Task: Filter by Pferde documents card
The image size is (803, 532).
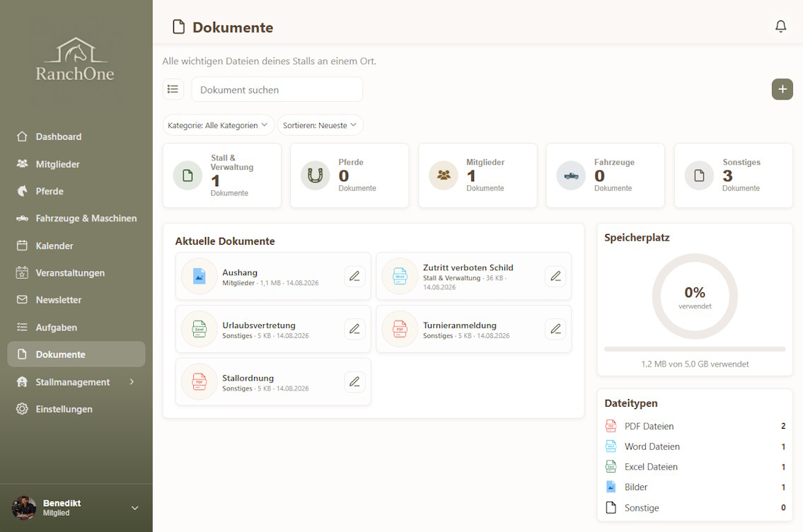Action: point(349,175)
